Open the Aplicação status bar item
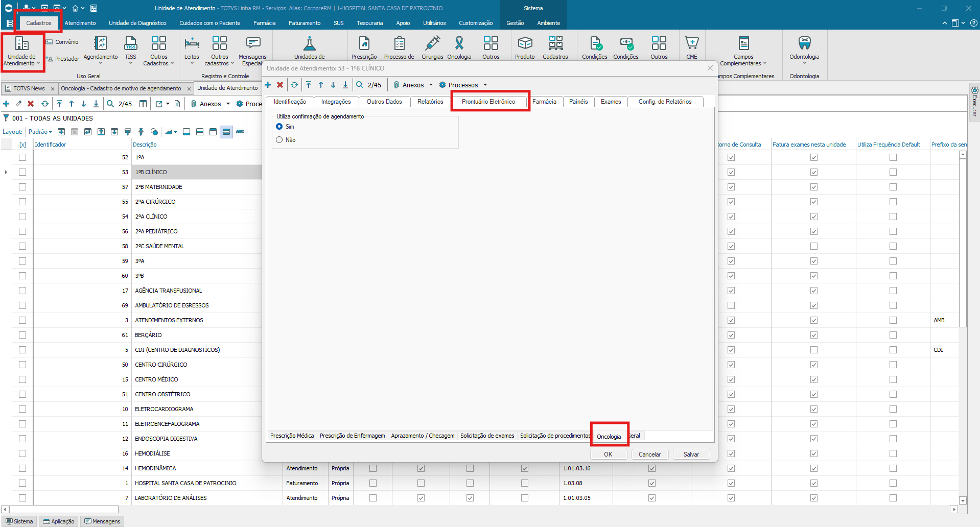This screenshot has width=980, height=527. 59,521
